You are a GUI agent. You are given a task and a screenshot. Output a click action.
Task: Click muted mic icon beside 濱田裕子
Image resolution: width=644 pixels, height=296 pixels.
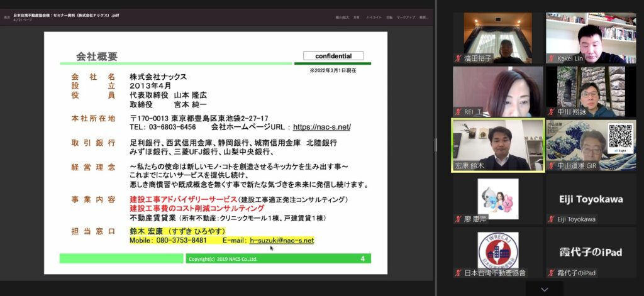point(458,58)
